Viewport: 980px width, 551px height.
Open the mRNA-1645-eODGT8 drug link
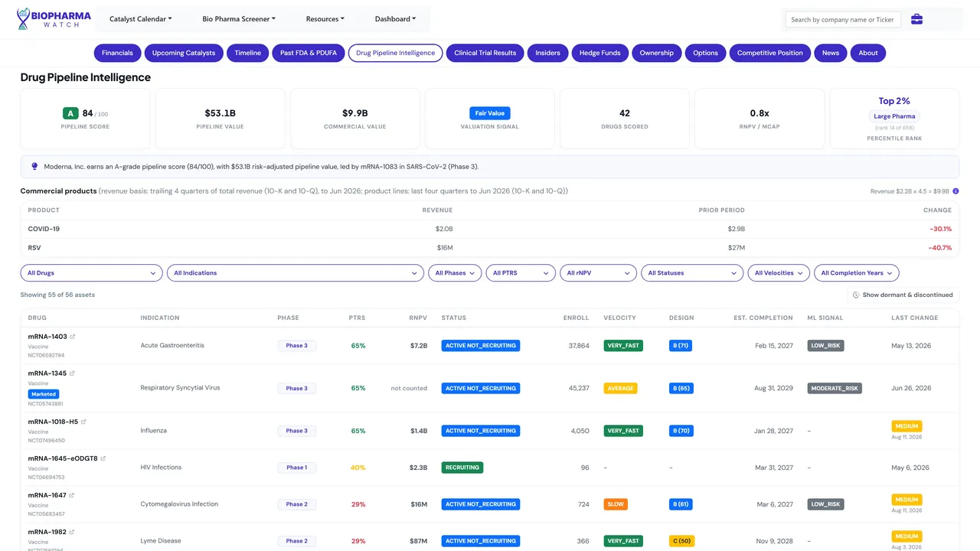coord(63,458)
